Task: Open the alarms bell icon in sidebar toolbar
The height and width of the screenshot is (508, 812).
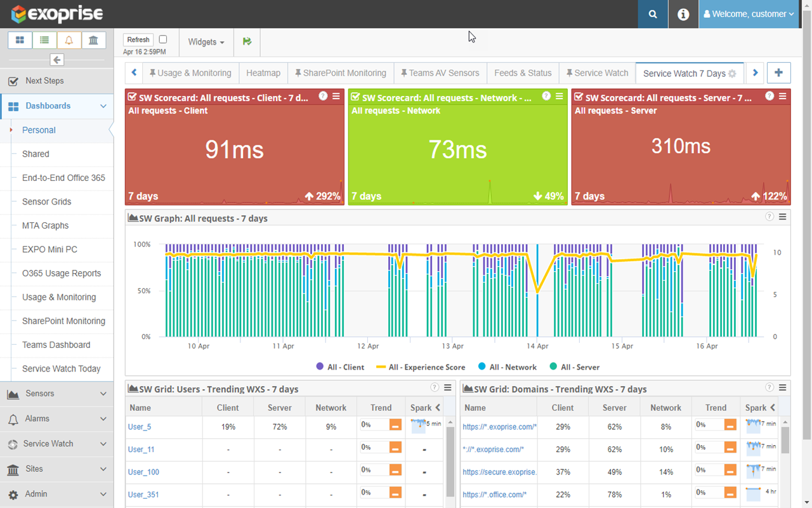Action: [x=69, y=40]
